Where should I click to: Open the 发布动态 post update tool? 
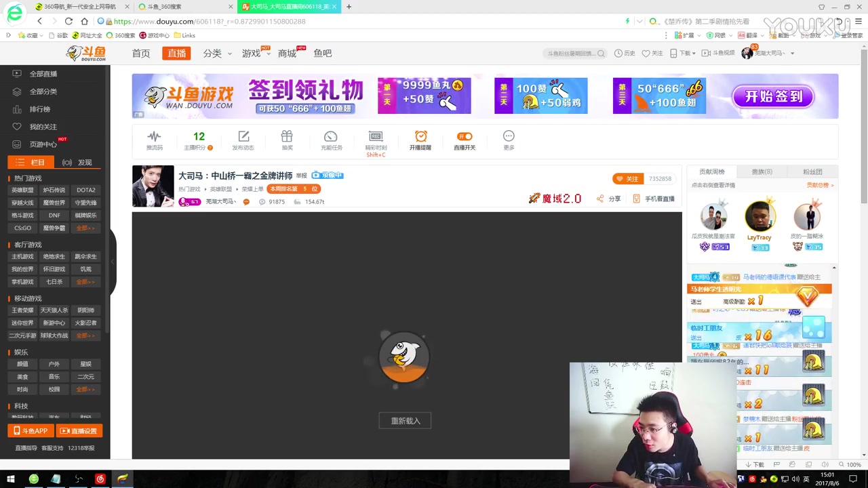coord(243,140)
